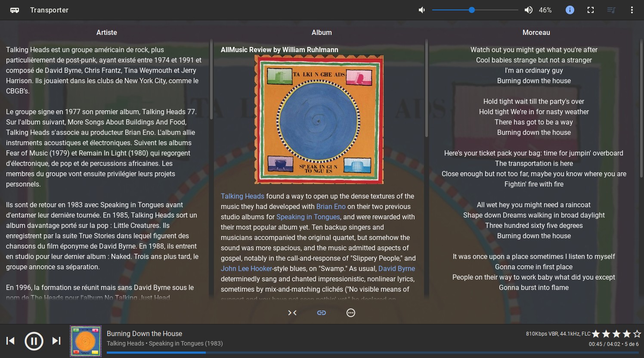Click the Artiste panel scrollbar
The width and height of the screenshot is (644, 358).
[211, 80]
